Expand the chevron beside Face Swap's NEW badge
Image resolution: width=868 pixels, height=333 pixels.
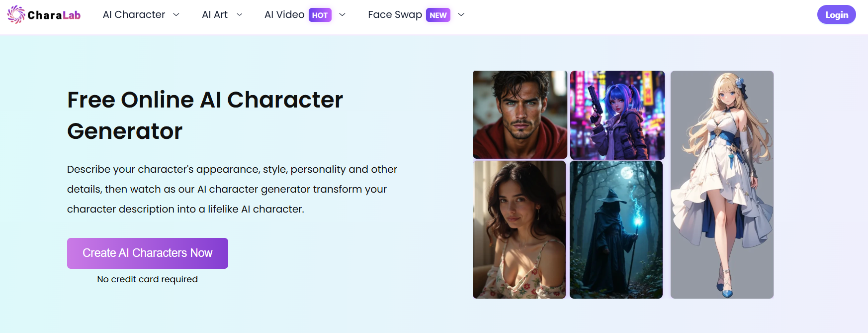click(x=461, y=15)
